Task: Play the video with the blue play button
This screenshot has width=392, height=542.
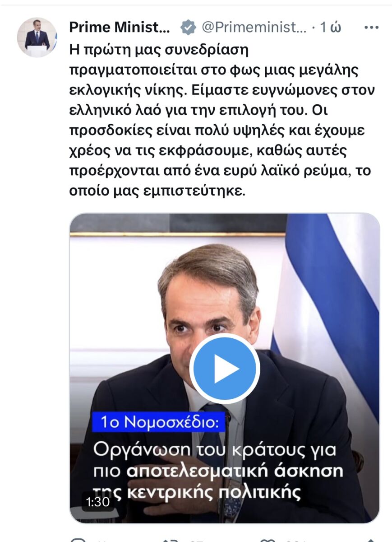Action: click(x=224, y=369)
